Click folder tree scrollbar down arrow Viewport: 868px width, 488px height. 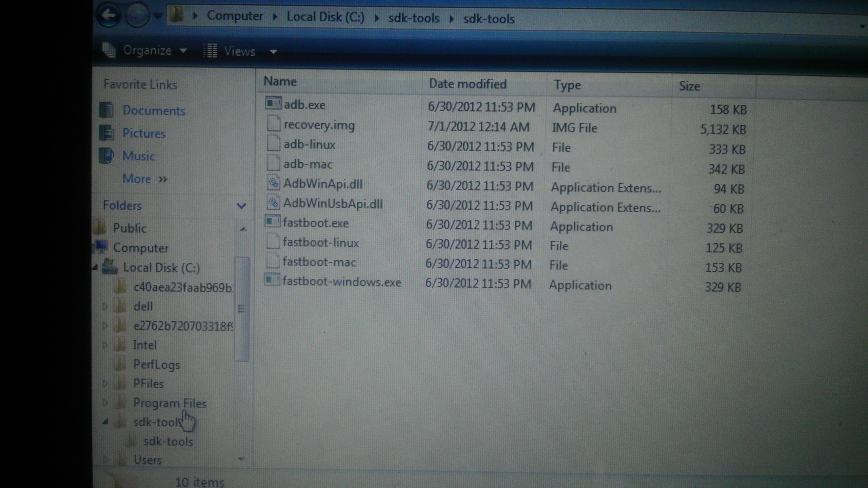pyautogui.click(x=241, y=459)
